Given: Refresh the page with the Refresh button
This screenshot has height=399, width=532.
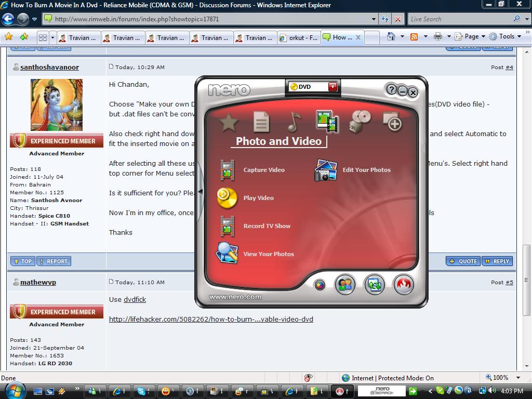Looking at the screenshot, I should coord(385,19).
